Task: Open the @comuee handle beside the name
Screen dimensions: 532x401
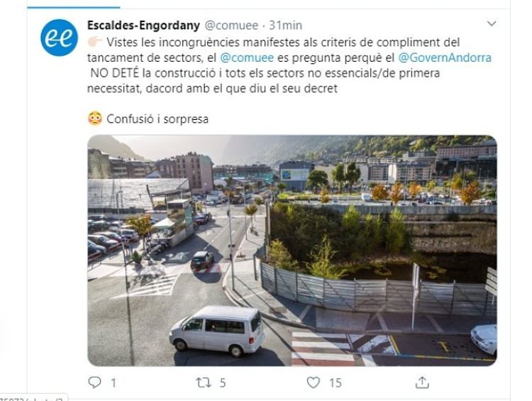Action: (x=231, y=26)
